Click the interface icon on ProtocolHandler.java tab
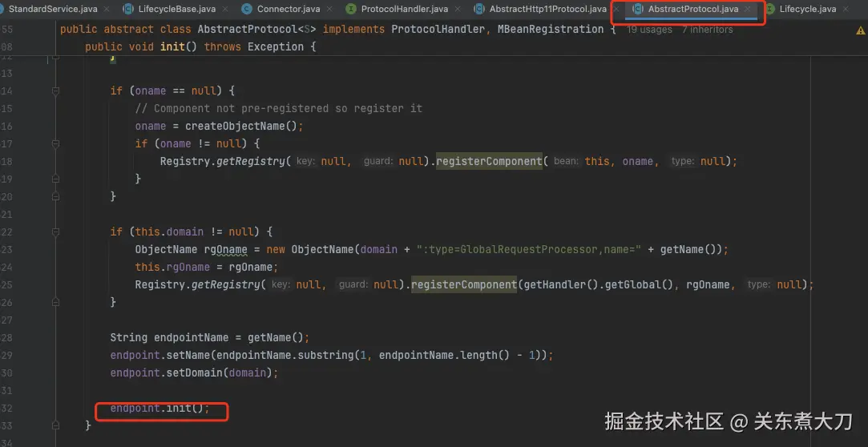Image resolution: width=868 pixels, height=447 pixels. 350,9
